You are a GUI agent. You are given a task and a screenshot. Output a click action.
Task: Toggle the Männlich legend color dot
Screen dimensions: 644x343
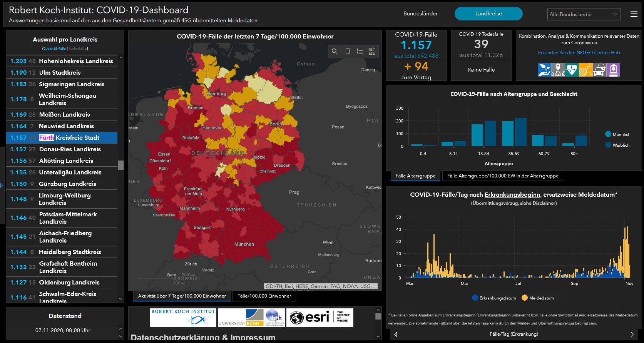pyautogui.click(x=608, y=134)
